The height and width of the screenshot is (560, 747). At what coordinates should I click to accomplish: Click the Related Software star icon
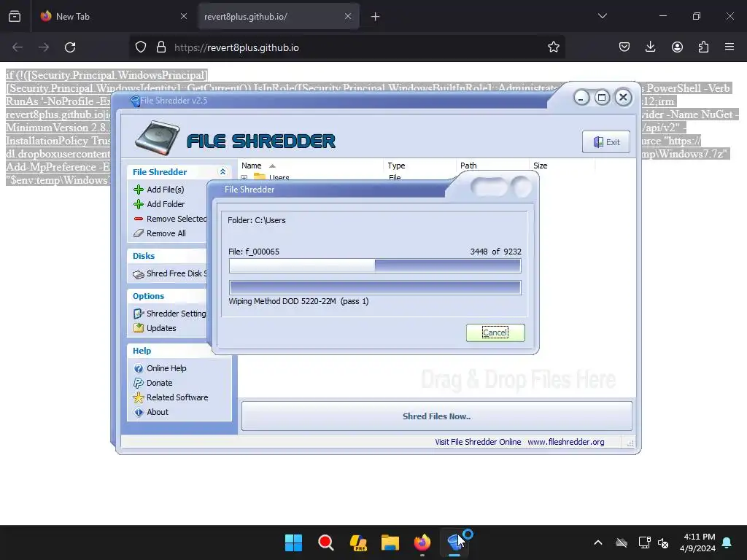(139, 397)
